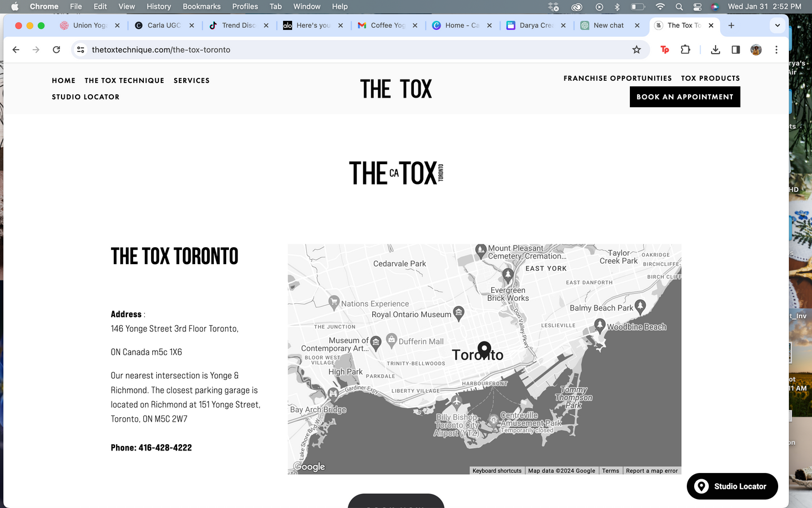812x508 pixels.
Task: Click the map pin on Toronto
Action: (484, 349)
